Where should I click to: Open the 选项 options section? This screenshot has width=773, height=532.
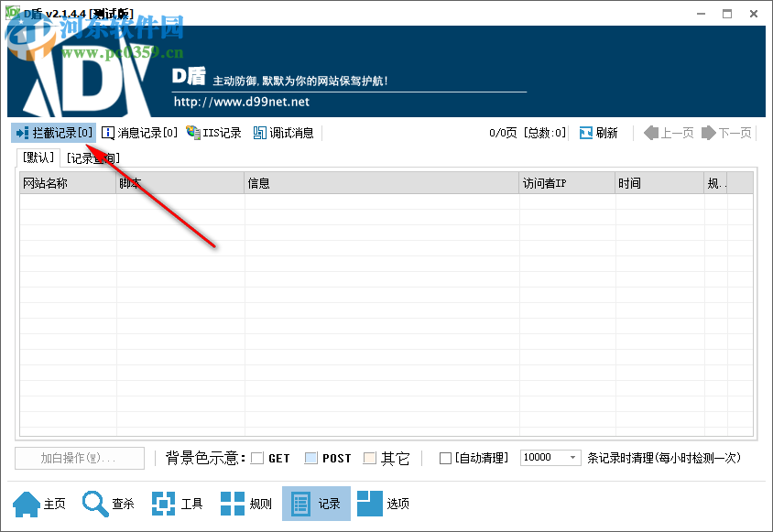tap(383, 504)
